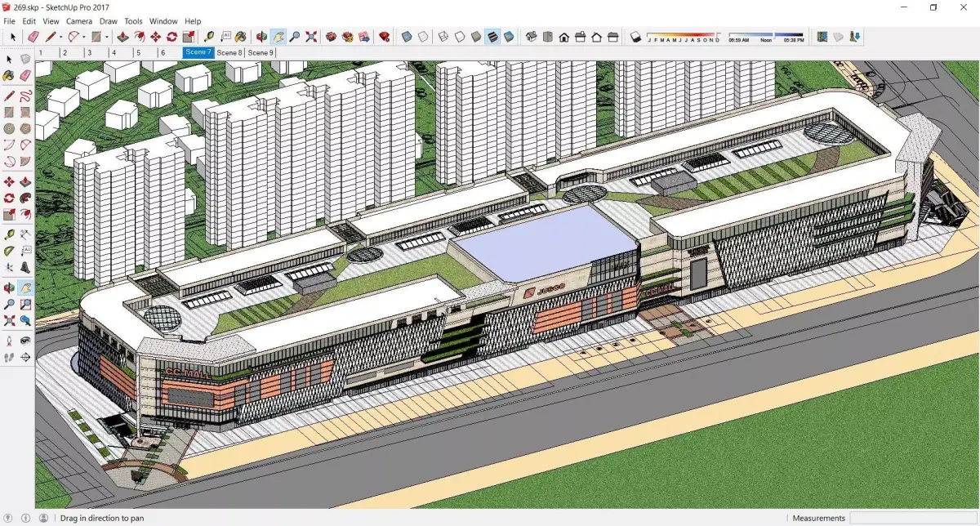Pick the Scale tool in top toolbar
The image size is (980, 526).
click(189, 37)
